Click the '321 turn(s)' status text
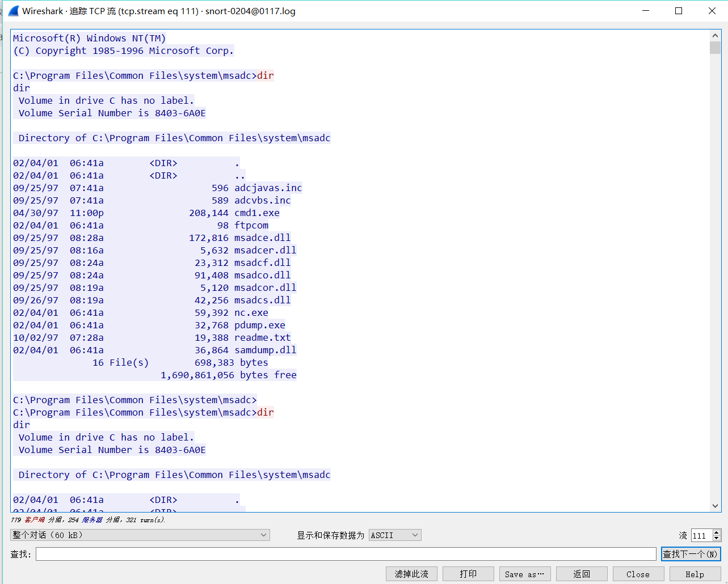 pos(145,519)
